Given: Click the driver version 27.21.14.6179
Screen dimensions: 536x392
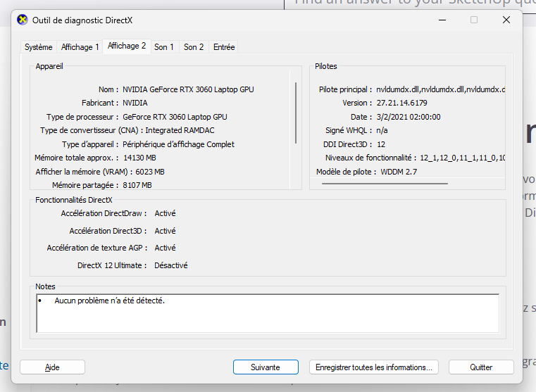Looking at the screenshot, I should coord(401,103).
